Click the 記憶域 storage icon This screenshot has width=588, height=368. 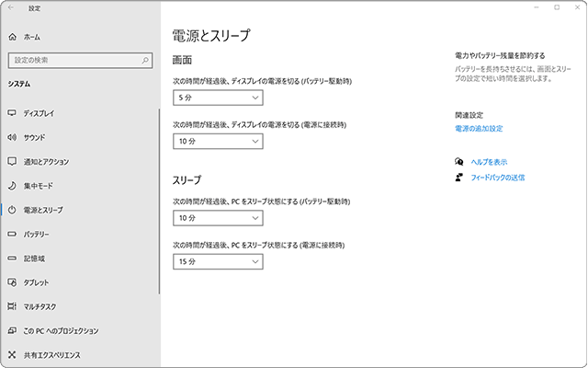coord(12,259)
